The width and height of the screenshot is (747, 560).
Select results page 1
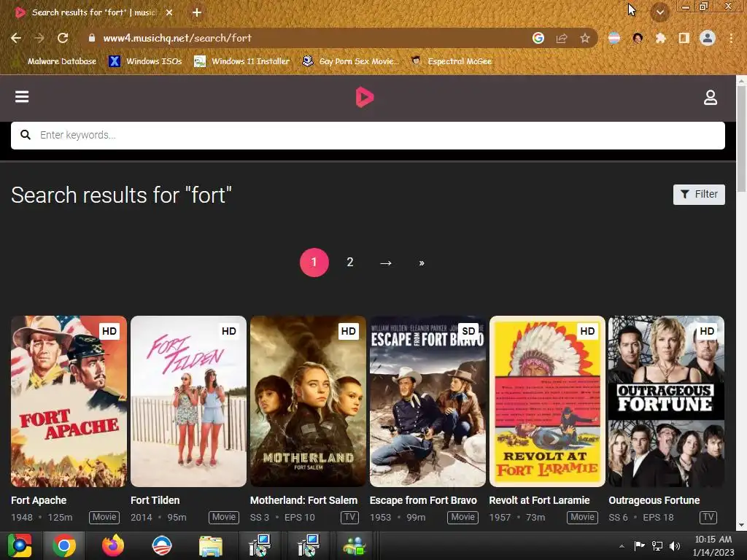point(314,262)
